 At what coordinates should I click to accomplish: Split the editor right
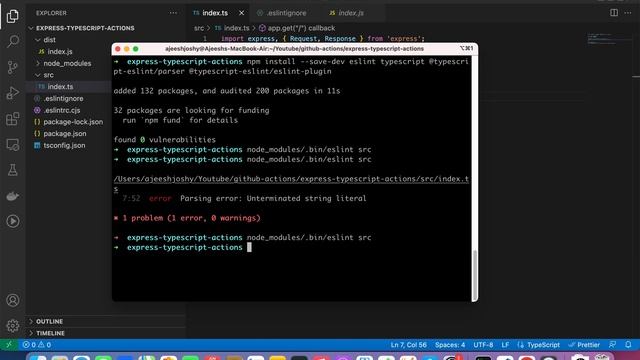614,13
